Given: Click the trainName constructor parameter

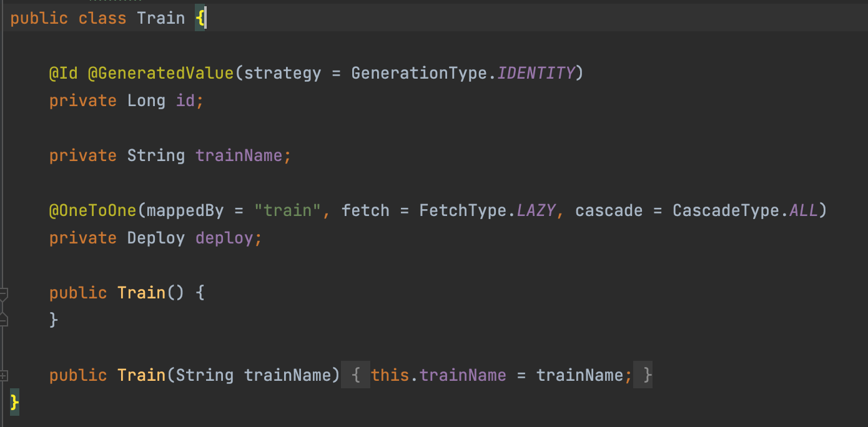Looking at the screenshot, I should pyautogui.click(x=287, y=375).
